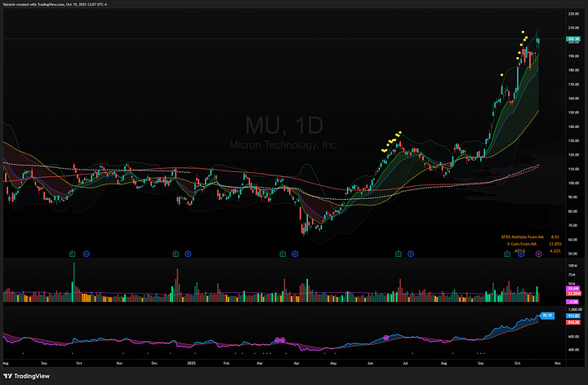Select the dividend D marker before April 2025
This screenshot has width=588, height=385.
295,254
